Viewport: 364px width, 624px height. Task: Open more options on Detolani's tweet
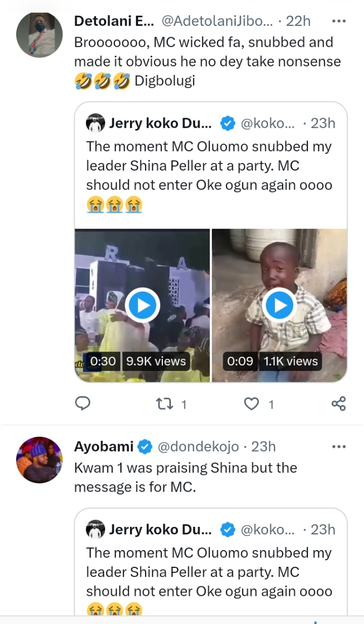[x=338, y=21]
